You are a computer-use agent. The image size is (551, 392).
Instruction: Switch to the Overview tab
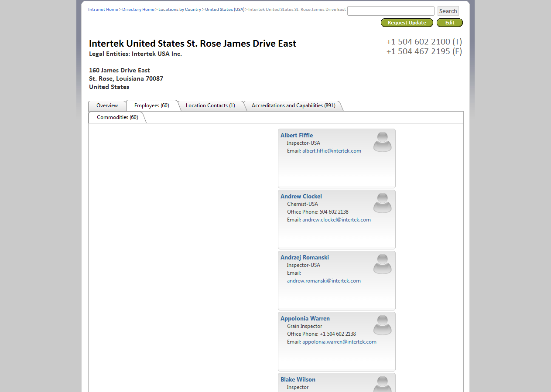pos(107,106)
